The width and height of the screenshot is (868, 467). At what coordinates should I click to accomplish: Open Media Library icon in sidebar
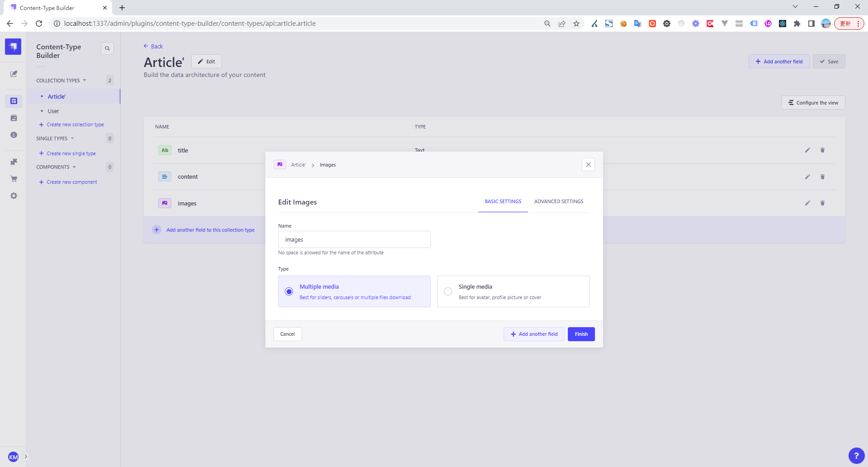(x=14, y=118)
